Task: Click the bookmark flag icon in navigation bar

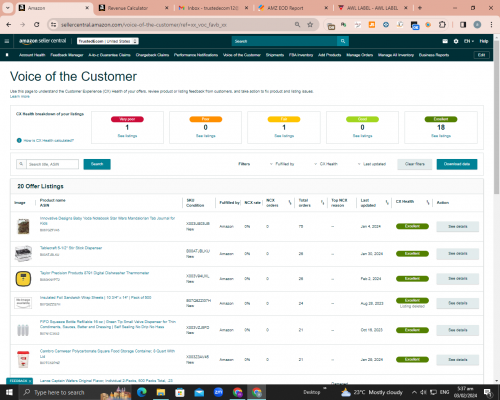Action: click(7, 55)
